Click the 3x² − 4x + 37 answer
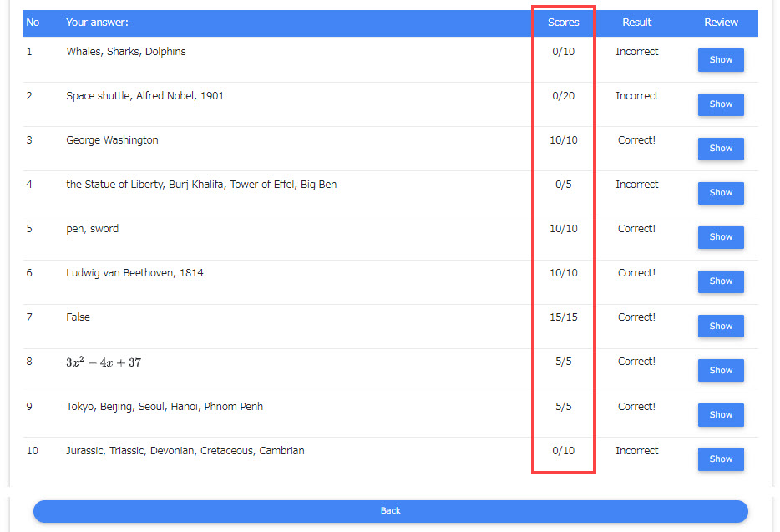The height and width of the screenshot is (532, 780). point(104,362)
